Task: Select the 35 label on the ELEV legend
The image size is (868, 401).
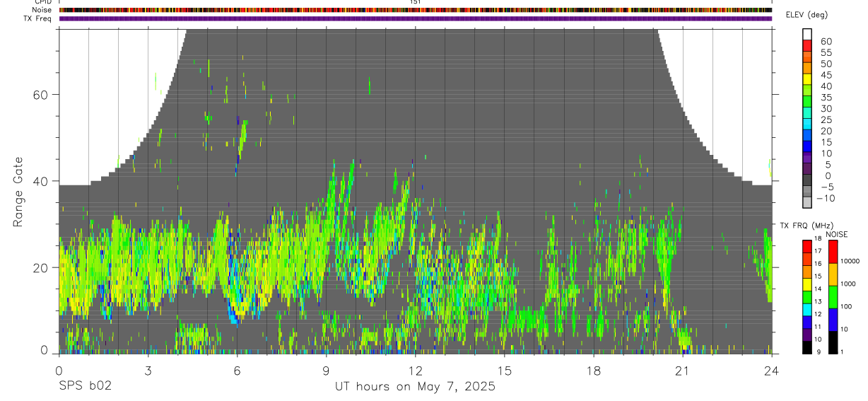Action: tap(826, 98)
